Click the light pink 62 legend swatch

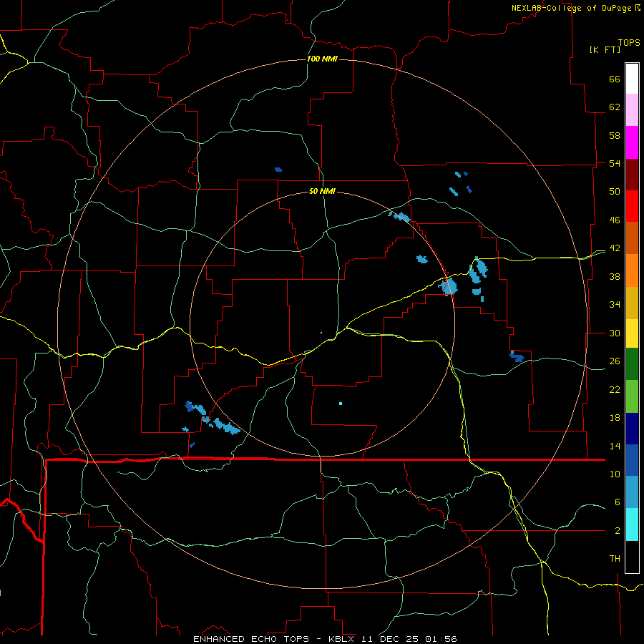pos(632,110)
